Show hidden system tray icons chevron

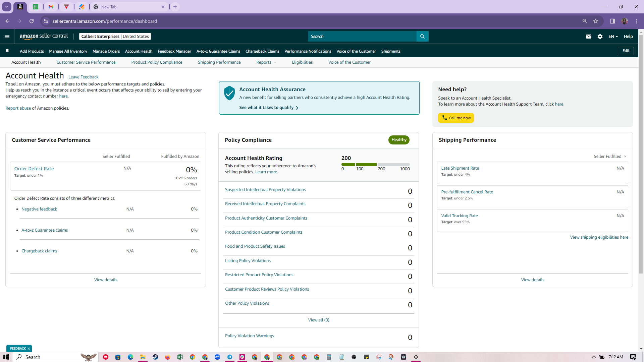(593, 357)
